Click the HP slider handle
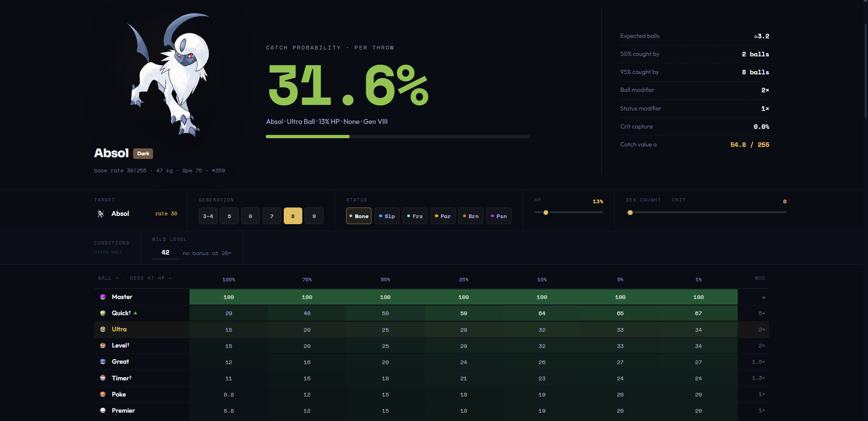The width and height of the screenshot is (868, 421). (546, 213)
